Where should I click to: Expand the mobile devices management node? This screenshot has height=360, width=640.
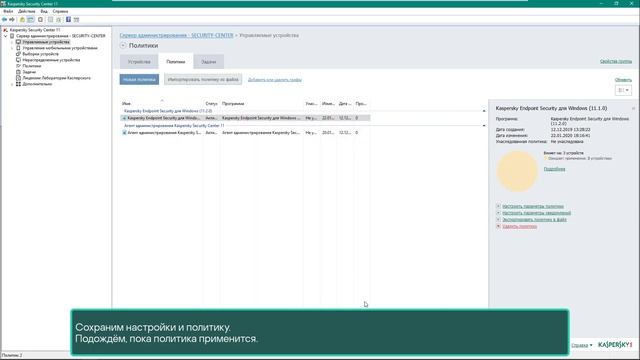(x=12, y=48)
